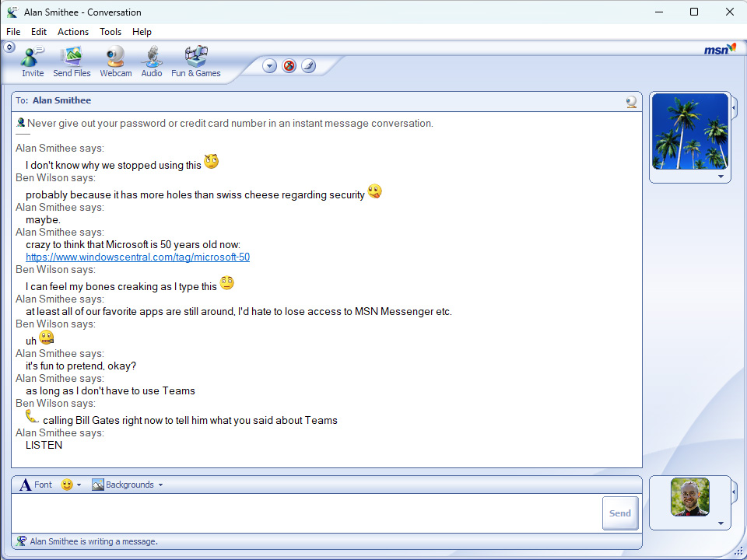Open the Help menu
This screenshot has width=747, height=560.
click(142, 32)
